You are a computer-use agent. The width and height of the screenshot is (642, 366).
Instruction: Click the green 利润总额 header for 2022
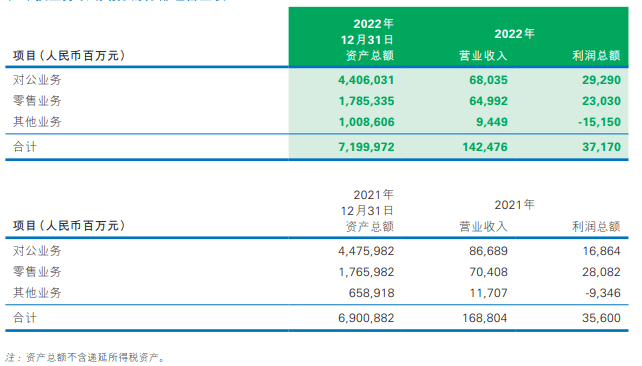[x=596, y=55]
